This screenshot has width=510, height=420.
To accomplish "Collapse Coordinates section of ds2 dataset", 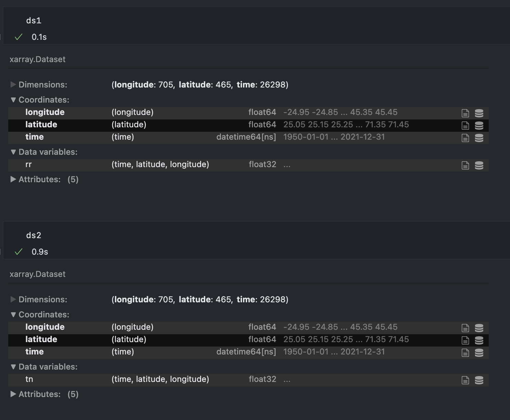I will [40, 314].
